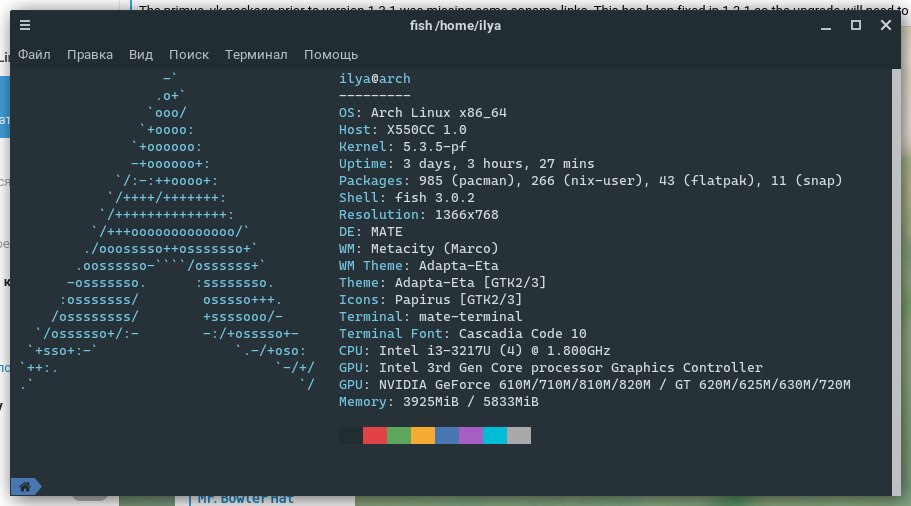This screenshot has width=911, height=506.
Task: Minimize the fish terminal window
Action: pyautogui.click(x=826, y=26)
